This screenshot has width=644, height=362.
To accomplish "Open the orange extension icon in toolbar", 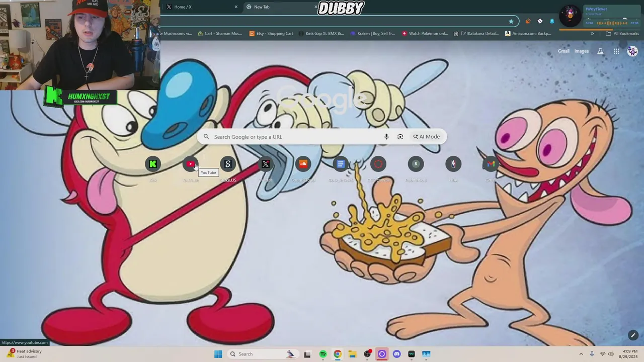I will [528, 21].
